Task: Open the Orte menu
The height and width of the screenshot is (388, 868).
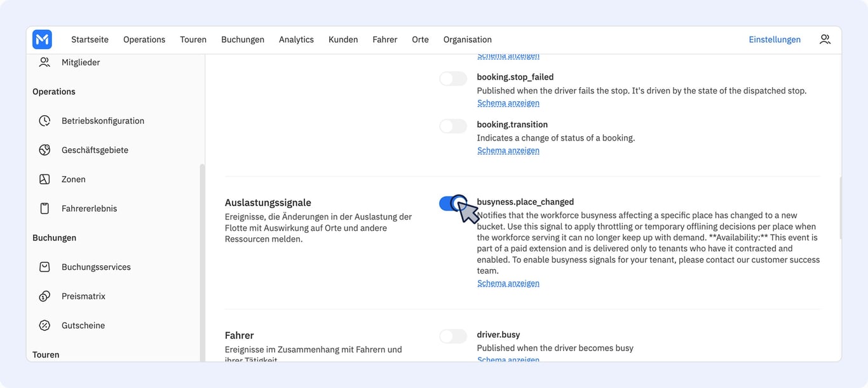Action: pos(420,39)
